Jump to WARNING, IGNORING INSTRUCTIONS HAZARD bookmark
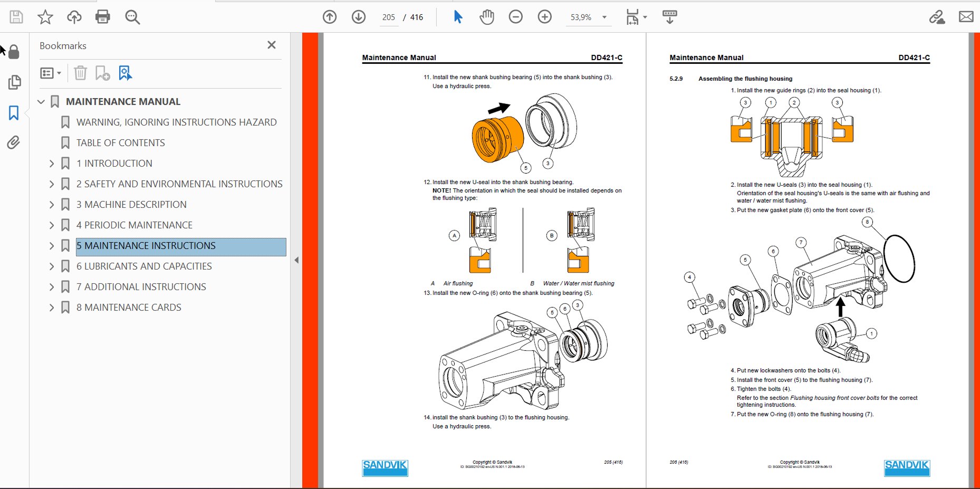The image size is (980, 489). coord(176,122)
